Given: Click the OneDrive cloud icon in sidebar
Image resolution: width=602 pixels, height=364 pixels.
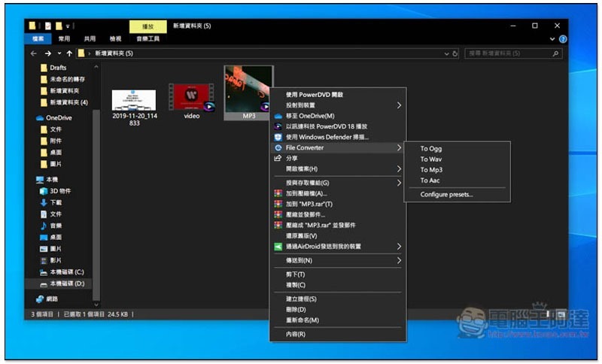Looking at the screenshot, I should 40,118.
